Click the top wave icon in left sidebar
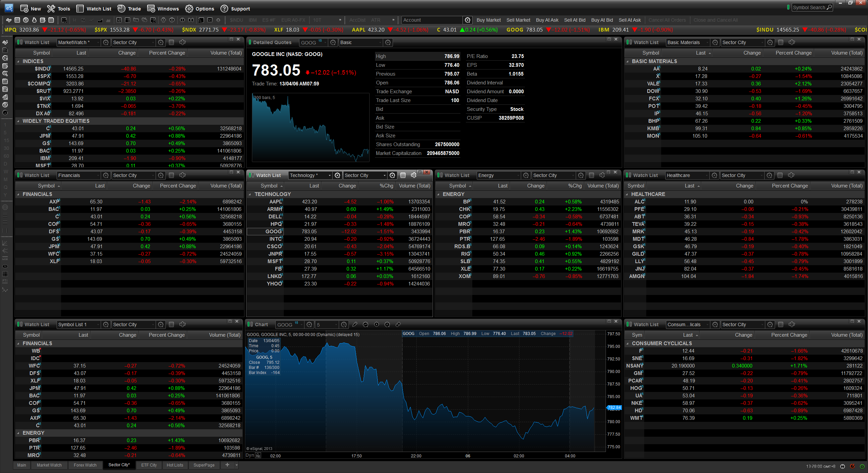868x473 pixels. click(5, 42)
